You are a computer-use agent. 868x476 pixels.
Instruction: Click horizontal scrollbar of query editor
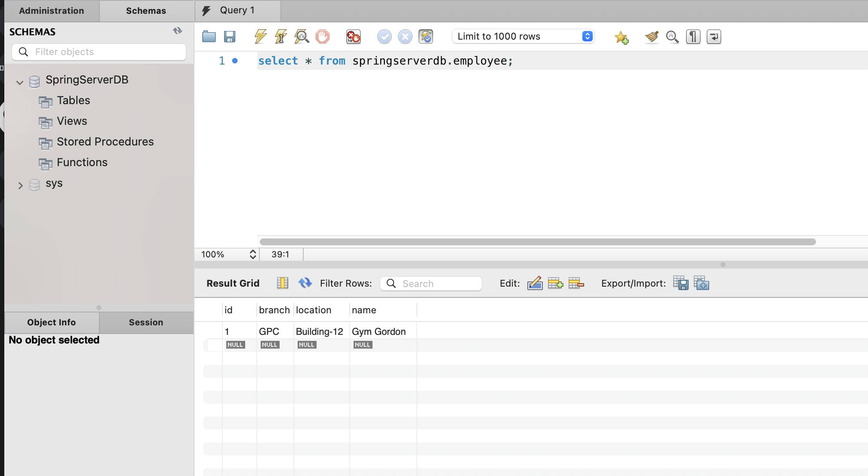[538, 242]
